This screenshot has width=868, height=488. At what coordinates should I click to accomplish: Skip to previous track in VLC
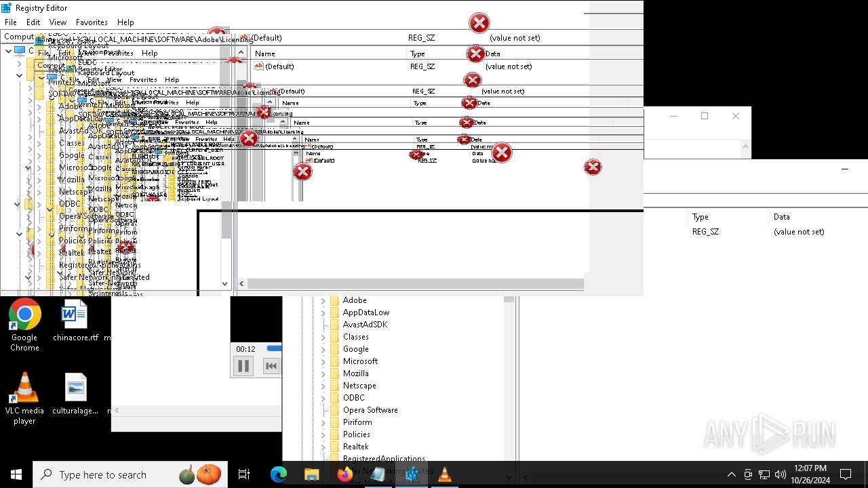point(271,366)
